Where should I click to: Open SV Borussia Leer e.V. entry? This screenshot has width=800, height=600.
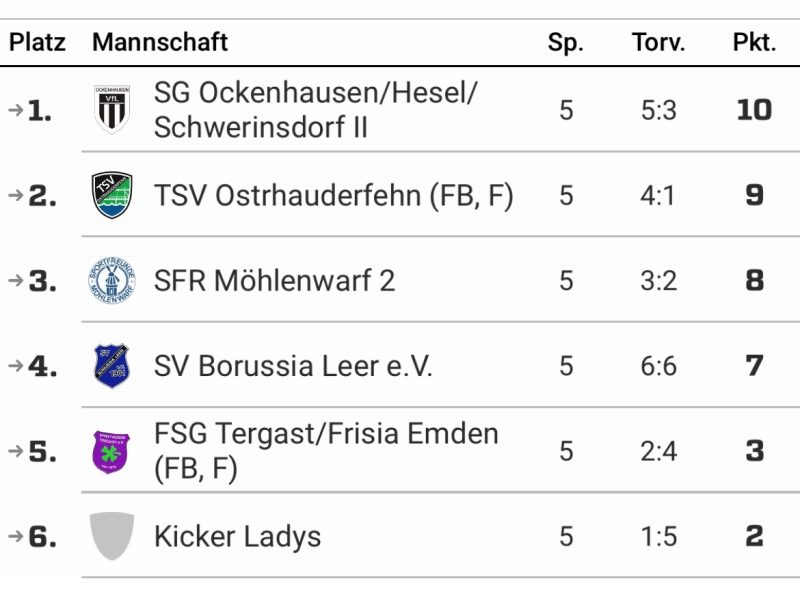click(293, 366)
